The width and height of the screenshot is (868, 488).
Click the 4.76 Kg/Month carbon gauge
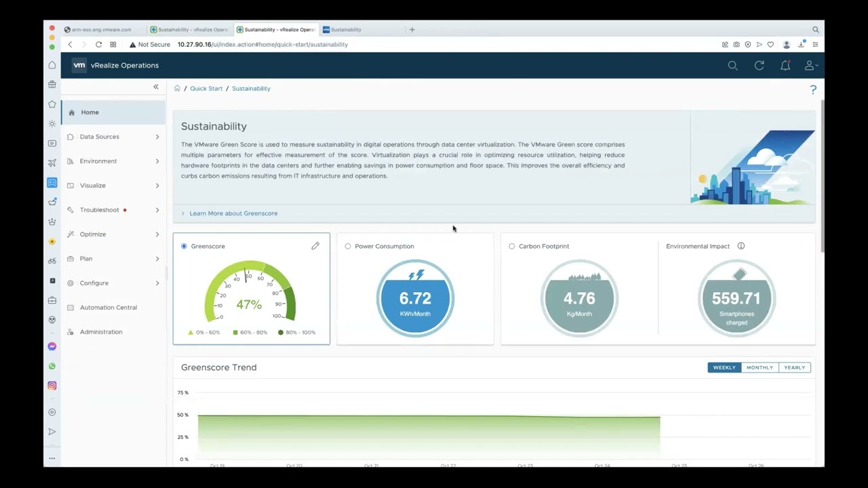[x=579, y=298]
